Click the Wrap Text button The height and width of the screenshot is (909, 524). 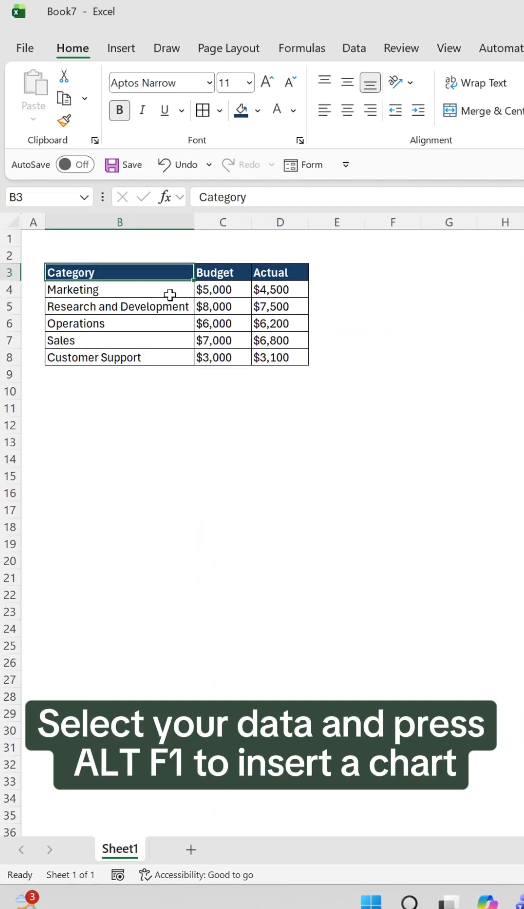(x=476, y=83)
